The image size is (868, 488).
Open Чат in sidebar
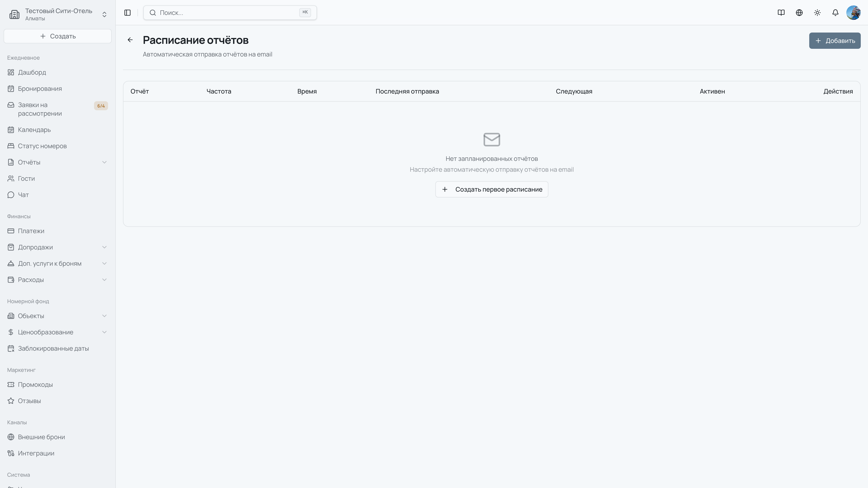coord(58,195)
